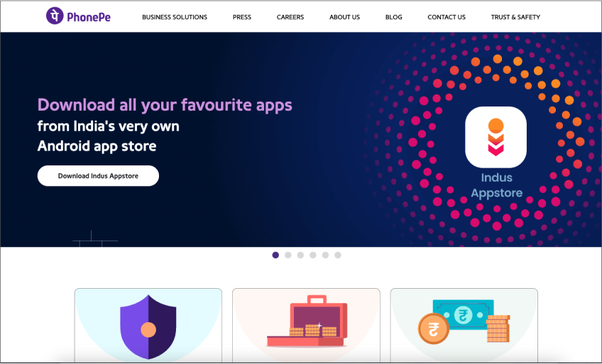This screenshot has height=364, width=602.
Task: Click the Indus Appstore label text
Action: point(496,185)
